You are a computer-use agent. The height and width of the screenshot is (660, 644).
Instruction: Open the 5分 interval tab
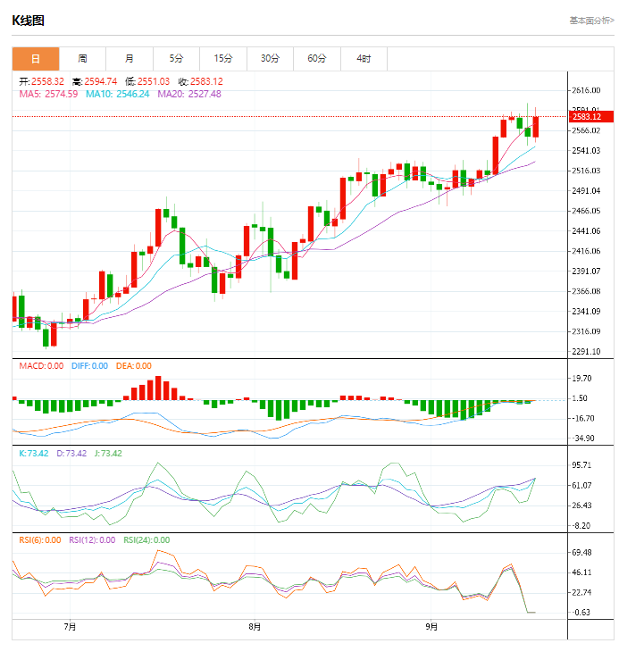[x=176, y=59]
